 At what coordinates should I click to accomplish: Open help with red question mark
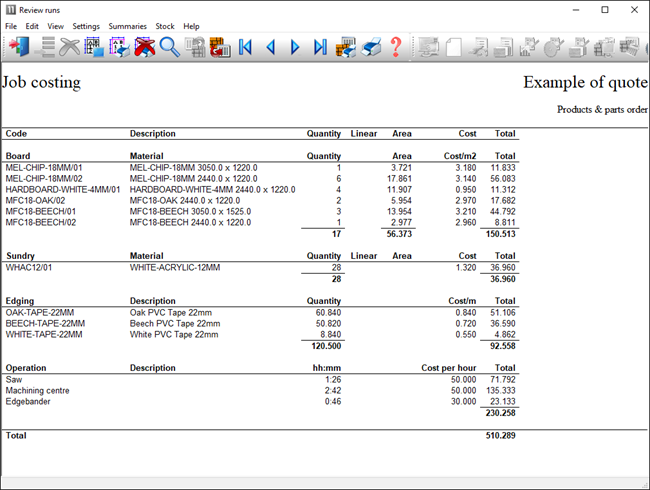(396, 47)
